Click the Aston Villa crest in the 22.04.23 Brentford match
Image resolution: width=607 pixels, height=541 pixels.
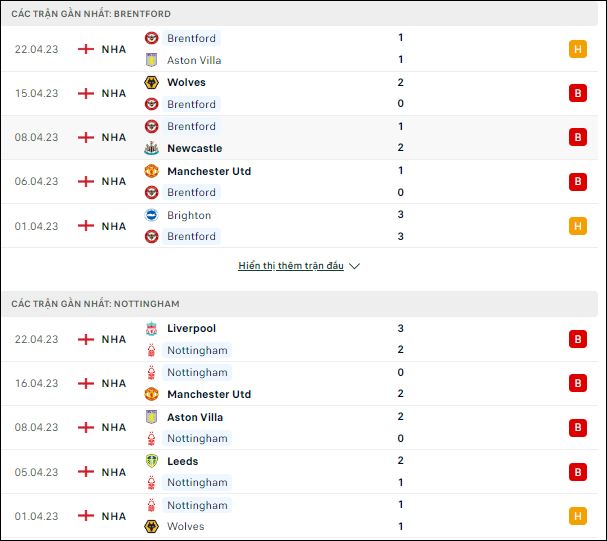coord(151,60)
